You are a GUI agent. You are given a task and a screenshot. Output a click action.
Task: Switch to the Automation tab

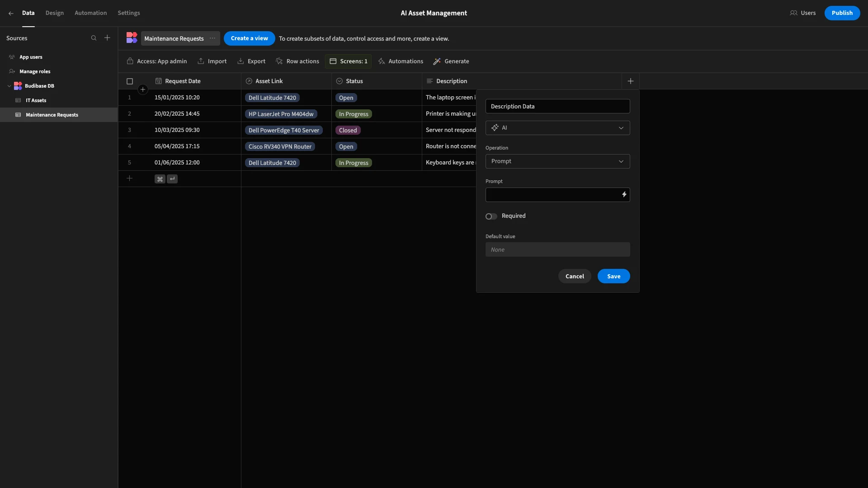[x=90, y=13]
